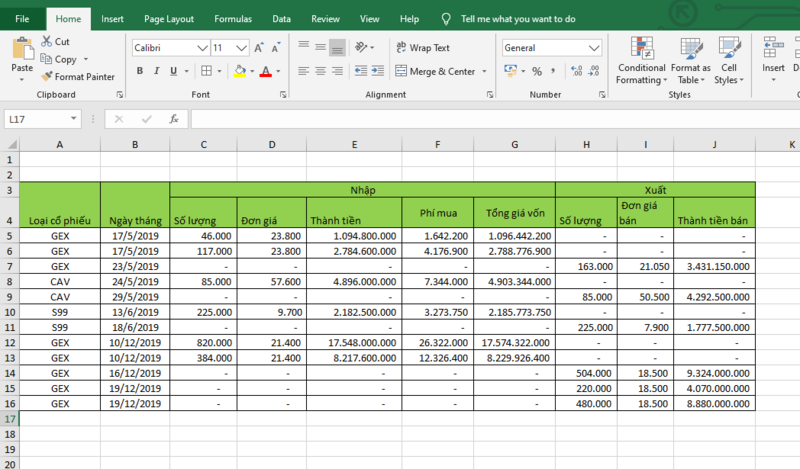Viewport: 800px width, 469px height.
Task: Toggle Bold formatting
Action: (x=140, y=71)
